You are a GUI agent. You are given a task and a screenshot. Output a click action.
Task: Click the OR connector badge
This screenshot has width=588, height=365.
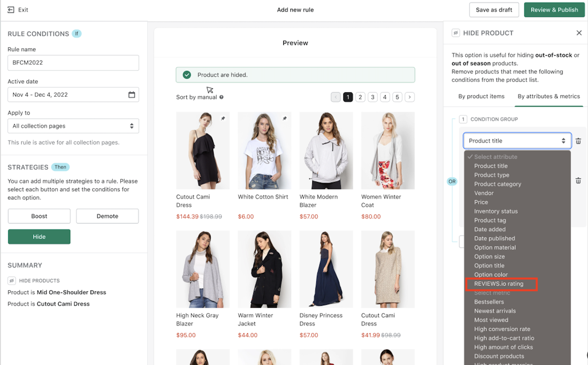(452, 181)
